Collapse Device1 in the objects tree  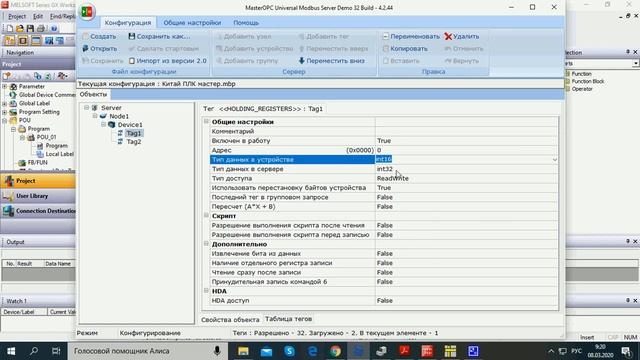tap(104, 124)
